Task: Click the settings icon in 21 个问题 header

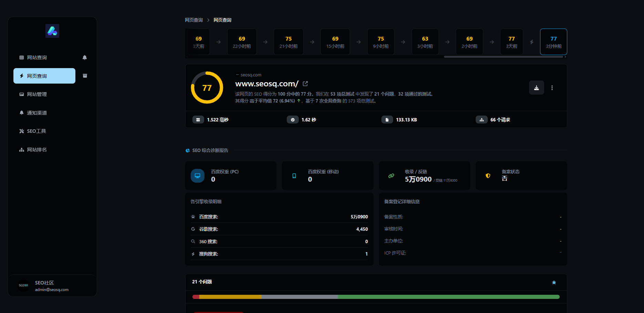Action: (x=554, y=282)
